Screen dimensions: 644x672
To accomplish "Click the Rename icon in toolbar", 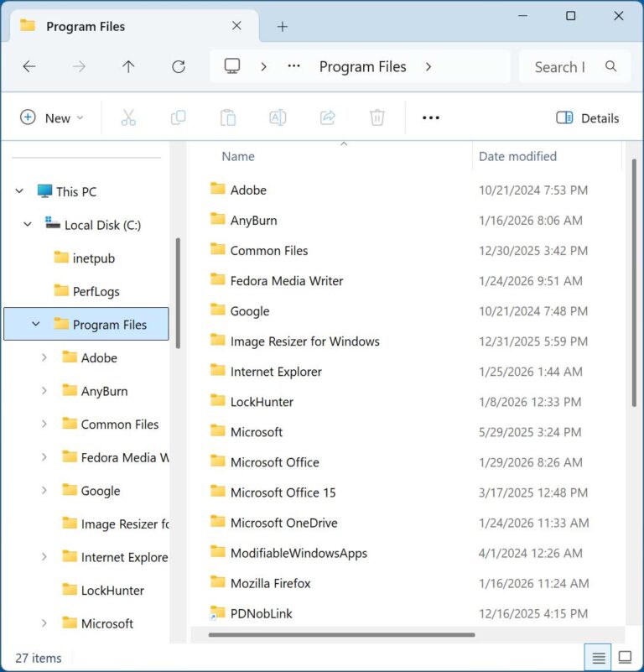I will tap(278, 118).
